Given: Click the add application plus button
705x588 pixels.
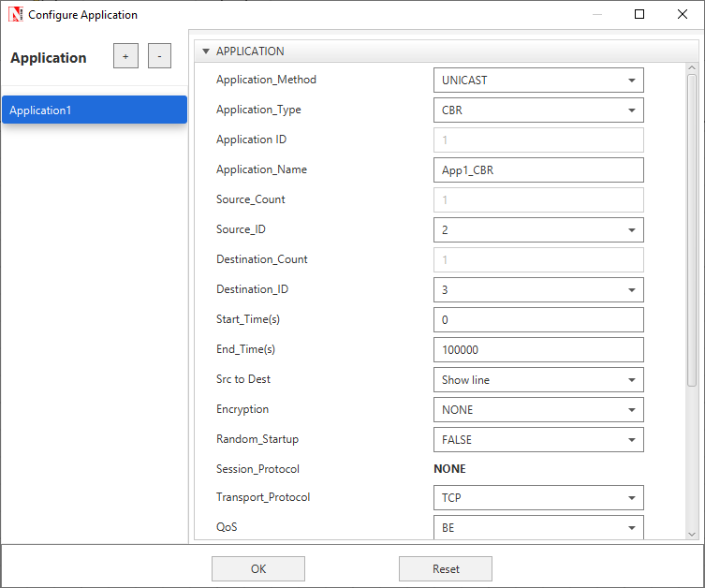Looking at the screenshot, I should [125, 56].
